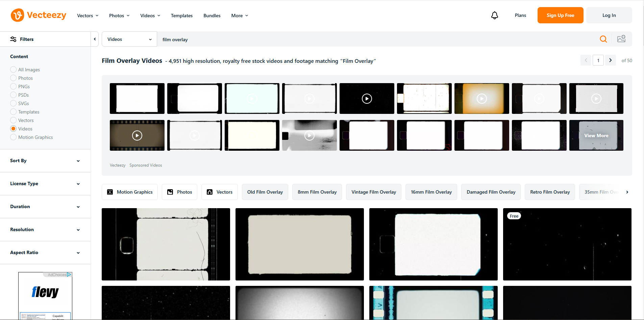Select PSDs content filter

pos(14,95)
